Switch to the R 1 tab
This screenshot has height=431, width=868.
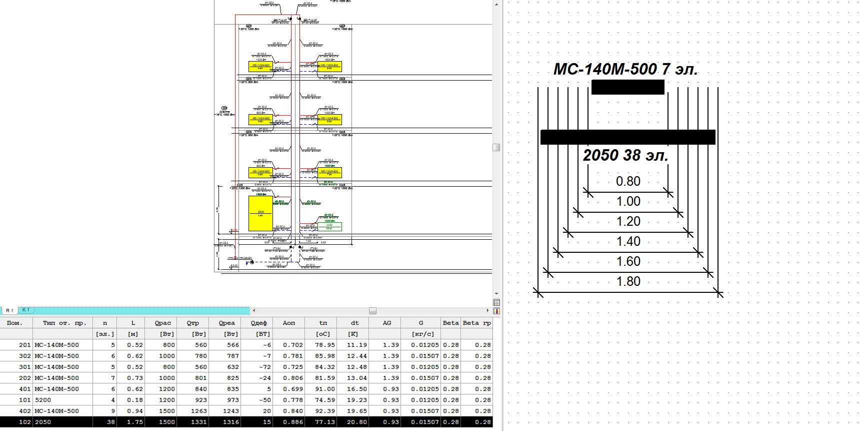pyautogui.click(x=9, y=311)
